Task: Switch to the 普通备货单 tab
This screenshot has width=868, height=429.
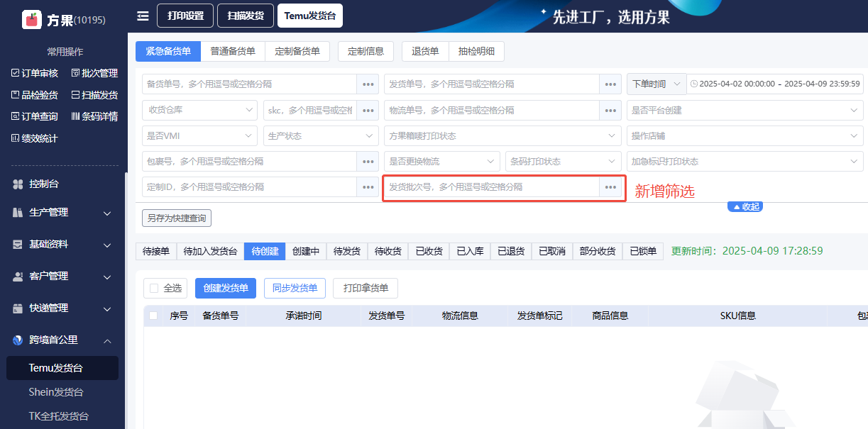Action: coord(233,52)
